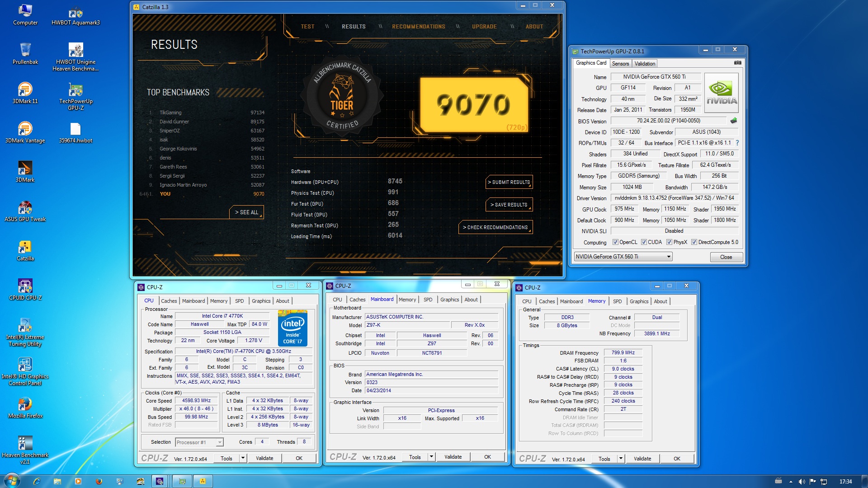
Task: Expand Tools arrow in the CPU tab window
Action: 243,458
